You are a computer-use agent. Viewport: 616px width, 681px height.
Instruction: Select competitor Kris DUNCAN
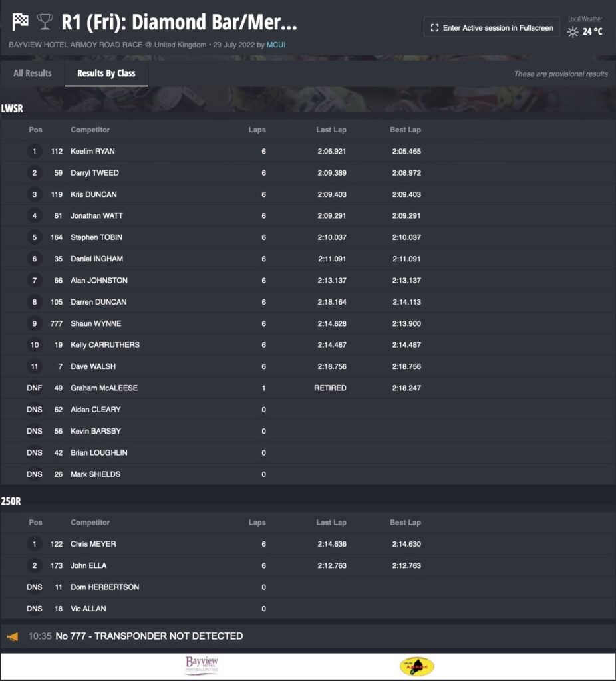click(93, 194)
